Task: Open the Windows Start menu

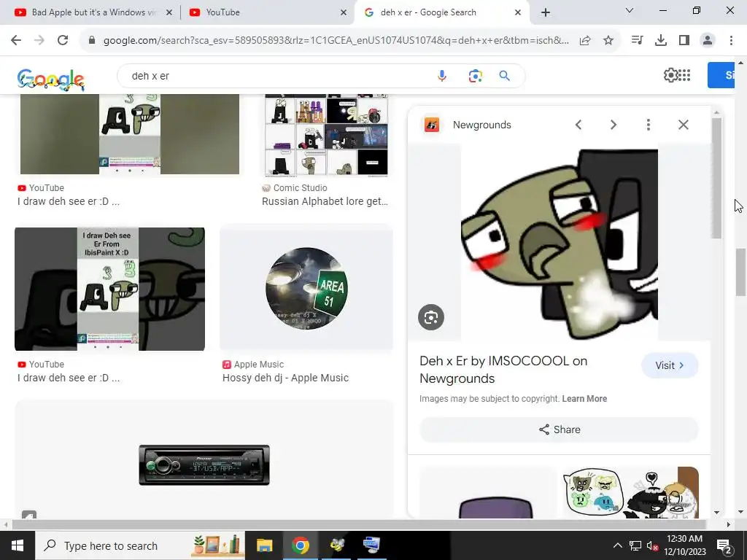Action: click(18, 545)
